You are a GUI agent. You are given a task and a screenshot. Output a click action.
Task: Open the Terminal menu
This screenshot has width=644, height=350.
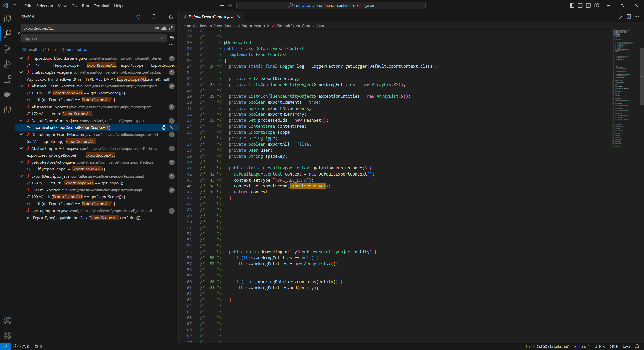coord(101,6)
